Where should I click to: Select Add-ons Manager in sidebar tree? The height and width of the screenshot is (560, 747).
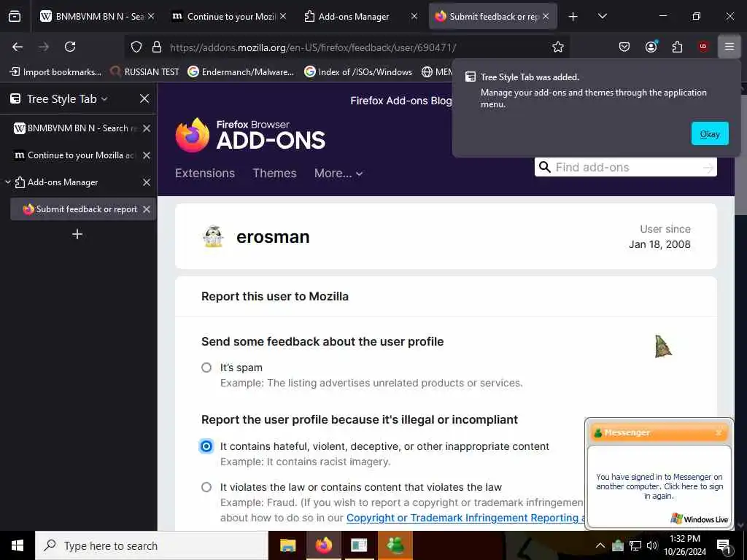tap(63, 182)
